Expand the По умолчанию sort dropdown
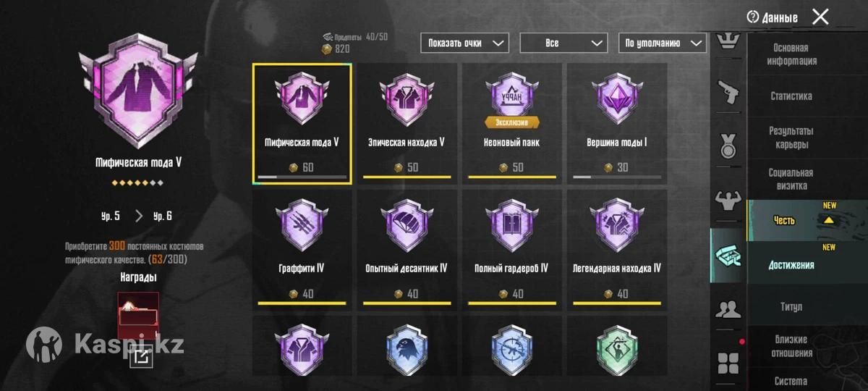The image size is (868, 391). point(663,43)
